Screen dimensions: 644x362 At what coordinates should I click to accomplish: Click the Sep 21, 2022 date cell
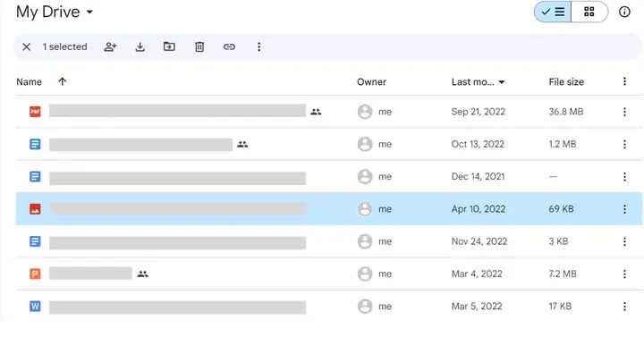tap(478, 112)
